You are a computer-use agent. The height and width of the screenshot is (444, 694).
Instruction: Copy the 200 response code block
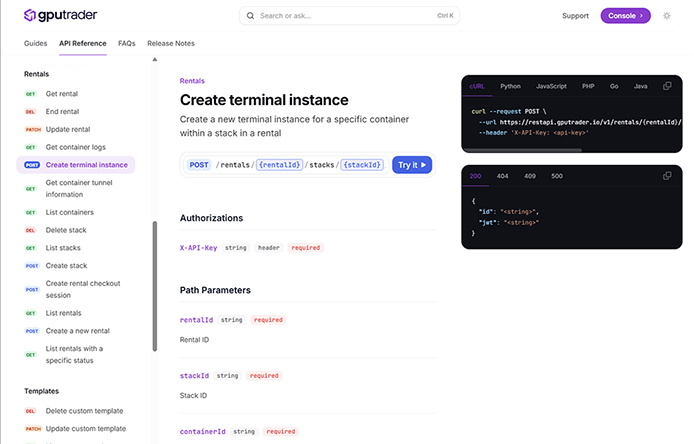pyautogui.click(x=667, y=176)
